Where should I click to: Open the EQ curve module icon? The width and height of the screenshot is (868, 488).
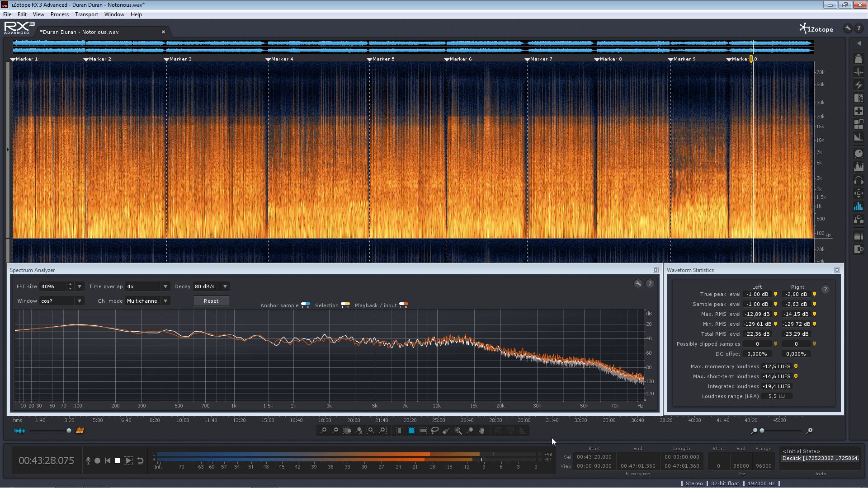(859, 167)
